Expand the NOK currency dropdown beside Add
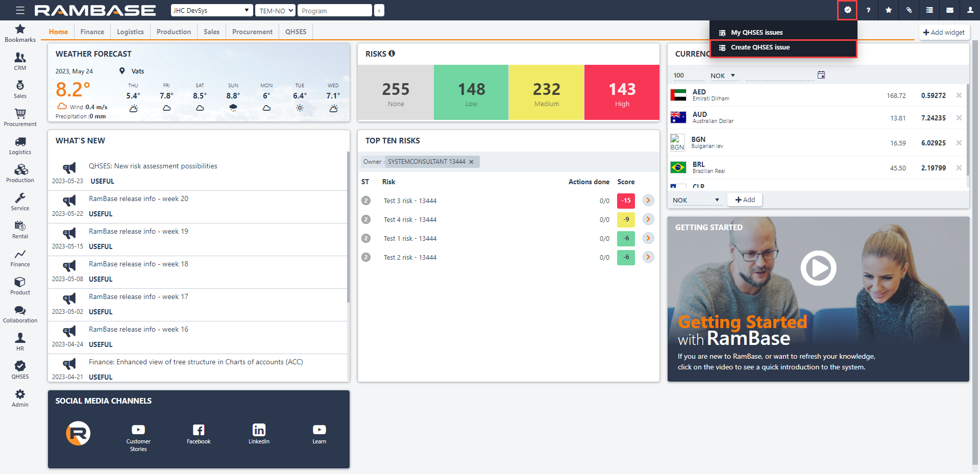Image resolution: width=980 pixels, height=474 pixels. coord(696,200)
